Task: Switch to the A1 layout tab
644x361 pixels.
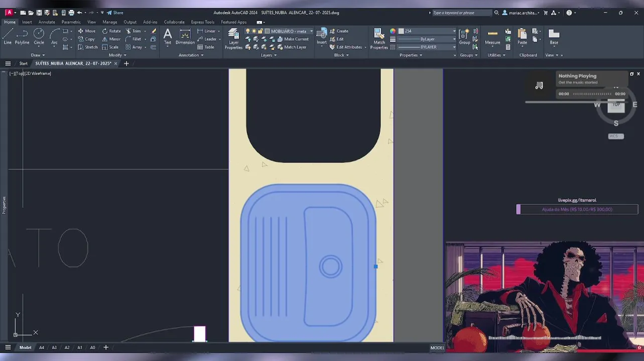Action: (79, 347)
